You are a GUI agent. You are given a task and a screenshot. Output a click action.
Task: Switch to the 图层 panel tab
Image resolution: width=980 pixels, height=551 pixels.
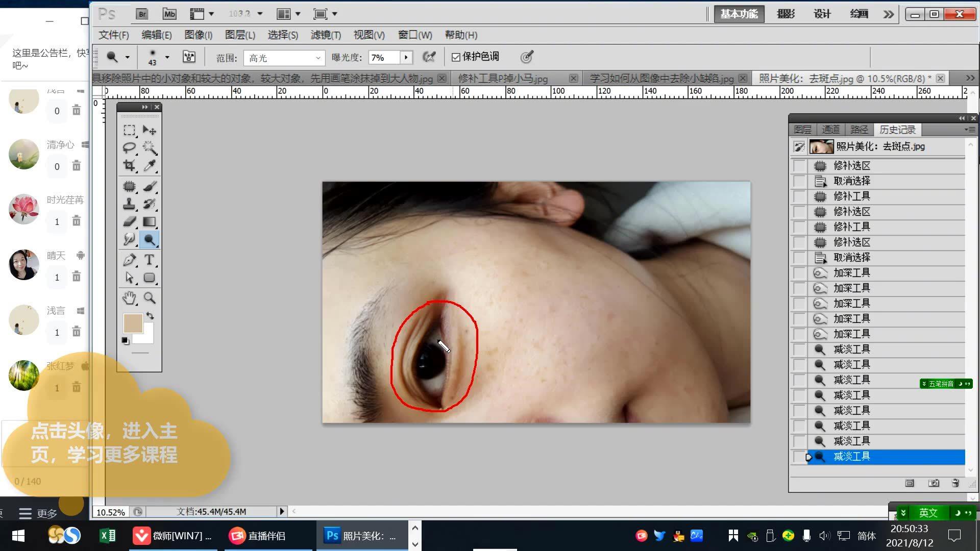point(802,130)
